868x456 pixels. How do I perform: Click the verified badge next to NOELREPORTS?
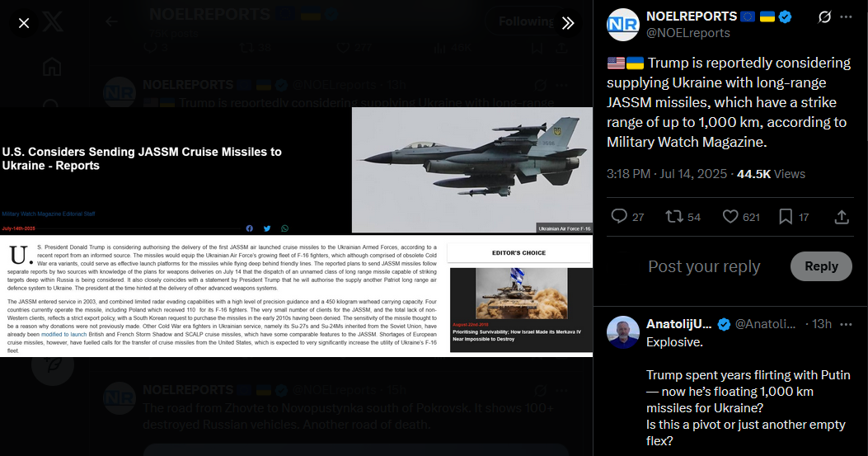785,16
